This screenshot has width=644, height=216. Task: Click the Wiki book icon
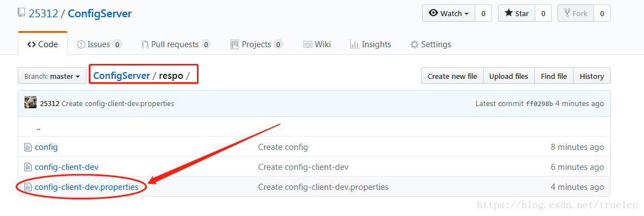(x=307, y=44)
